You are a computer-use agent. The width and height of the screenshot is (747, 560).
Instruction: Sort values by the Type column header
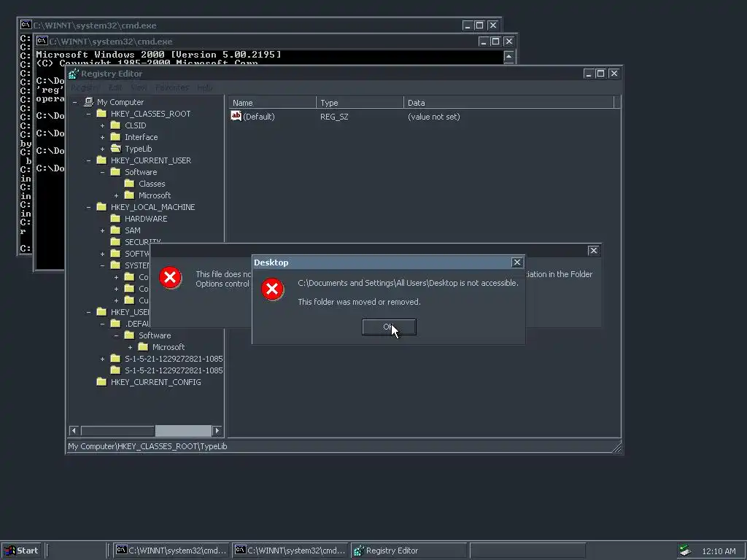[360, 102]
